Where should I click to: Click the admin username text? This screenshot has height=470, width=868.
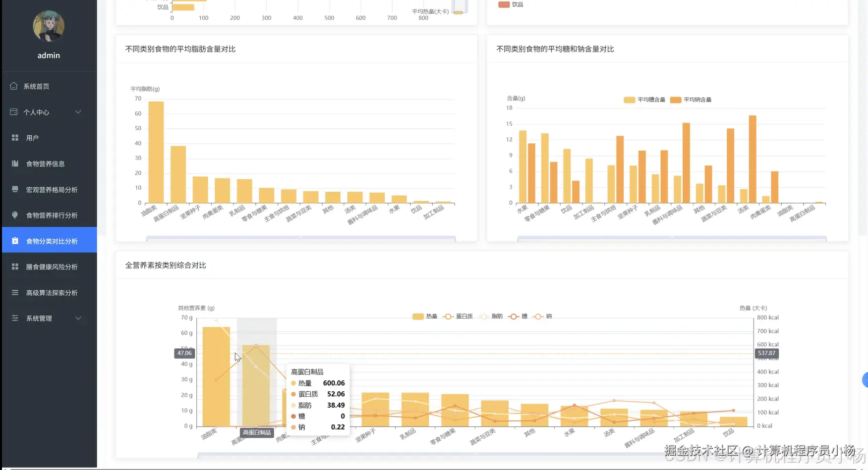coord(49,55)
